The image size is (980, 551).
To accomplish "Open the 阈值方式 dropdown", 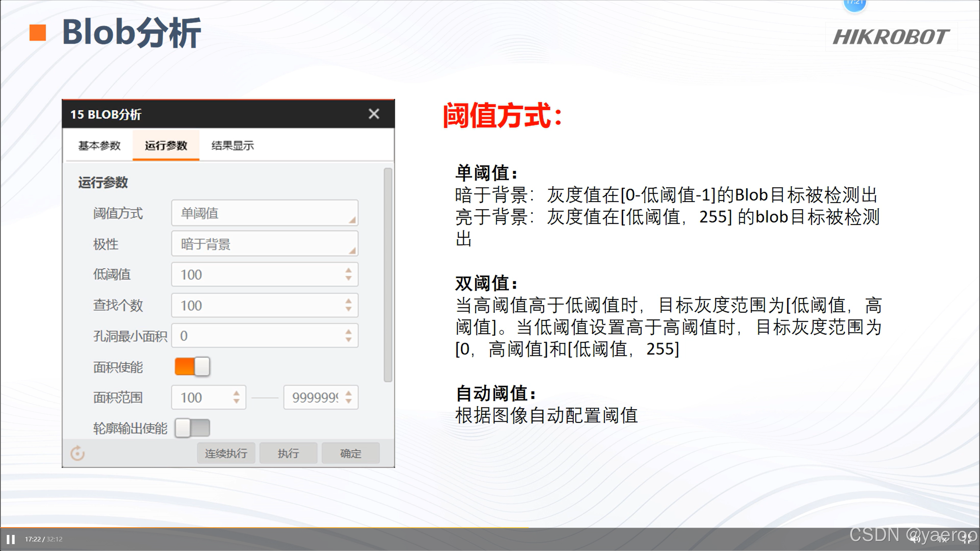I will point(265,213).
